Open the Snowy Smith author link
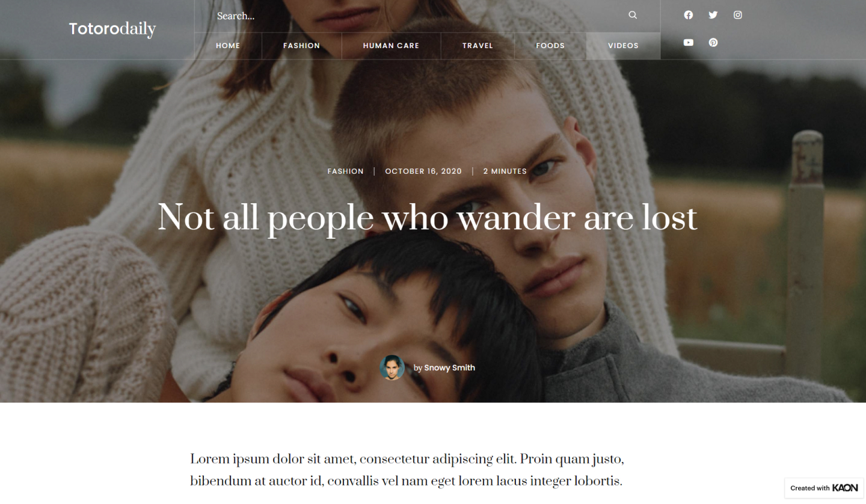This screenshot has height=504, width=866. pos(449,367)
